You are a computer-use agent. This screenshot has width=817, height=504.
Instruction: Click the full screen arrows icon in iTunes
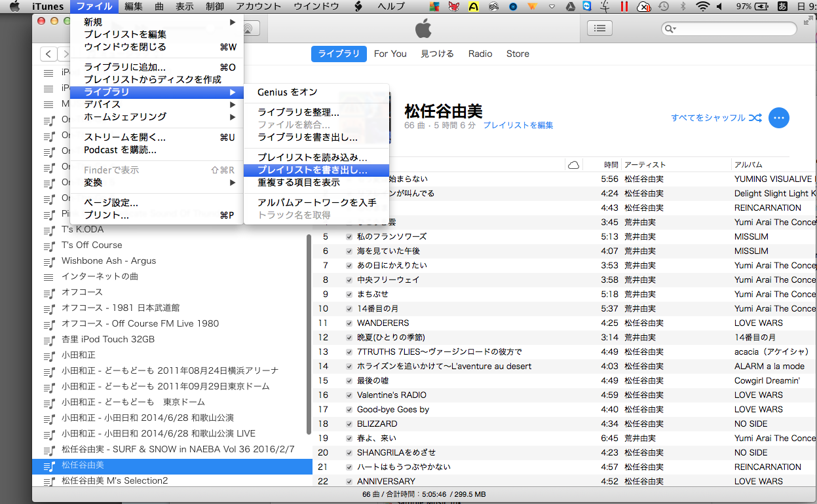pos(808,22)
